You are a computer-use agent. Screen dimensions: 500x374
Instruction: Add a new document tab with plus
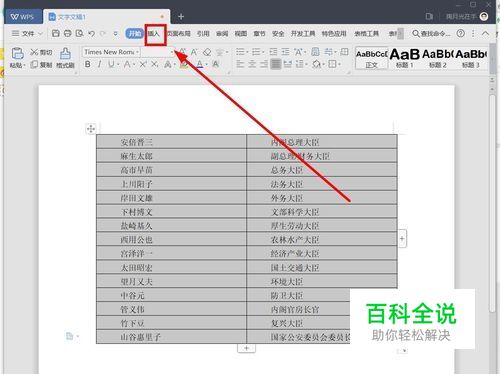pyautogui.click(x=181, y=16)
